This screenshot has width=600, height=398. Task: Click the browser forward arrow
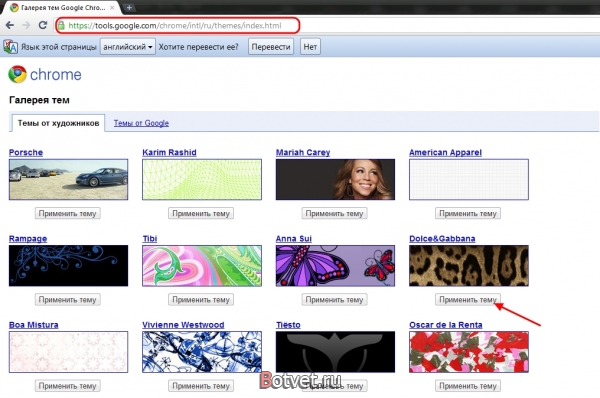pyautogui.click(x=26, y=25)
